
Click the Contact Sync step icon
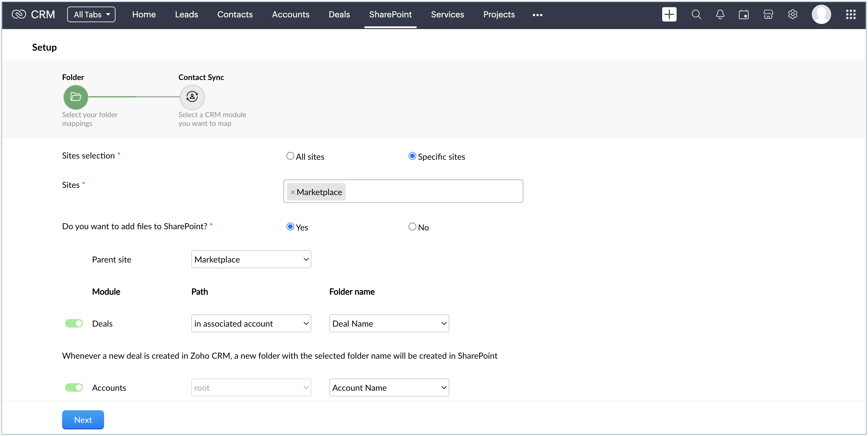192,97
